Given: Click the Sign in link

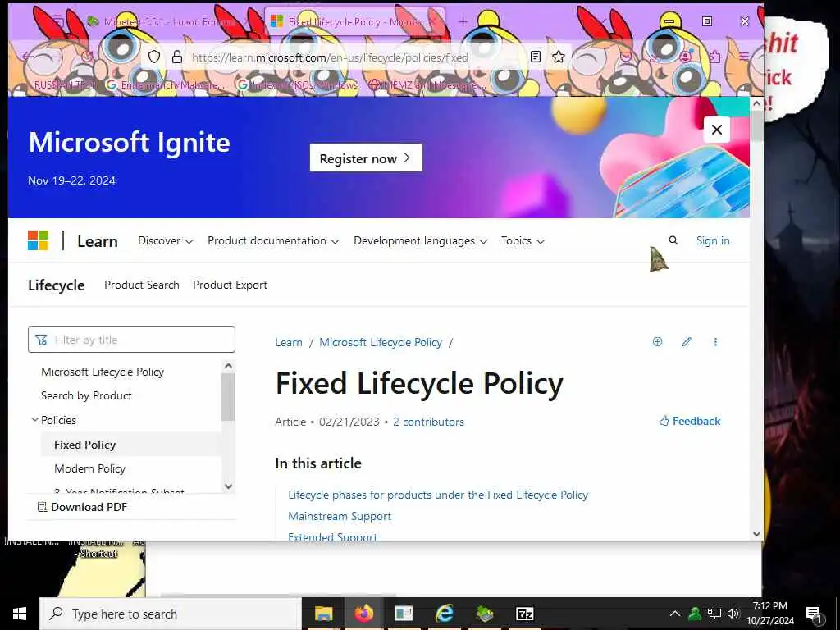Looking at the screenshot, I should [713, 240].
